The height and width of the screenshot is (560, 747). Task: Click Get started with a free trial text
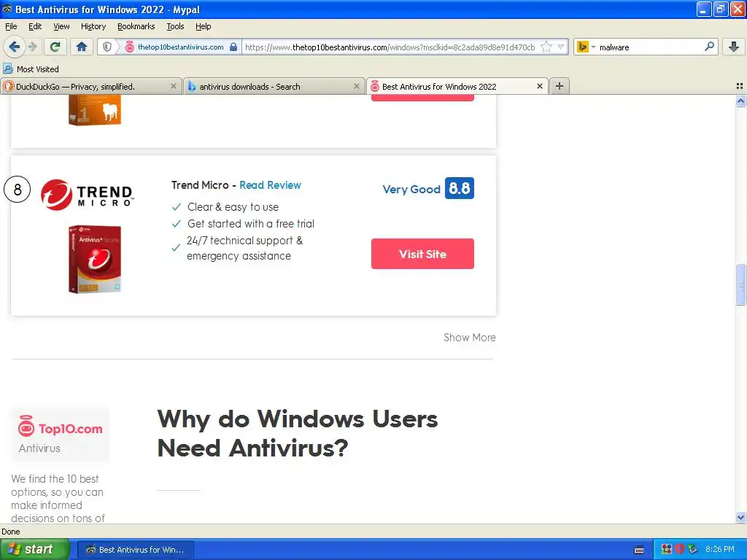pos(251,224)
